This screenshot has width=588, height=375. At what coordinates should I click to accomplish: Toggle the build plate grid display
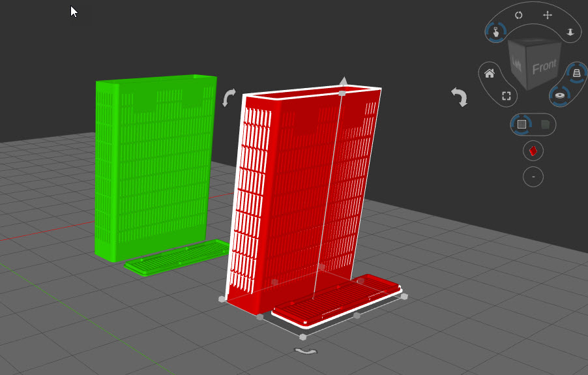[522, 124]
